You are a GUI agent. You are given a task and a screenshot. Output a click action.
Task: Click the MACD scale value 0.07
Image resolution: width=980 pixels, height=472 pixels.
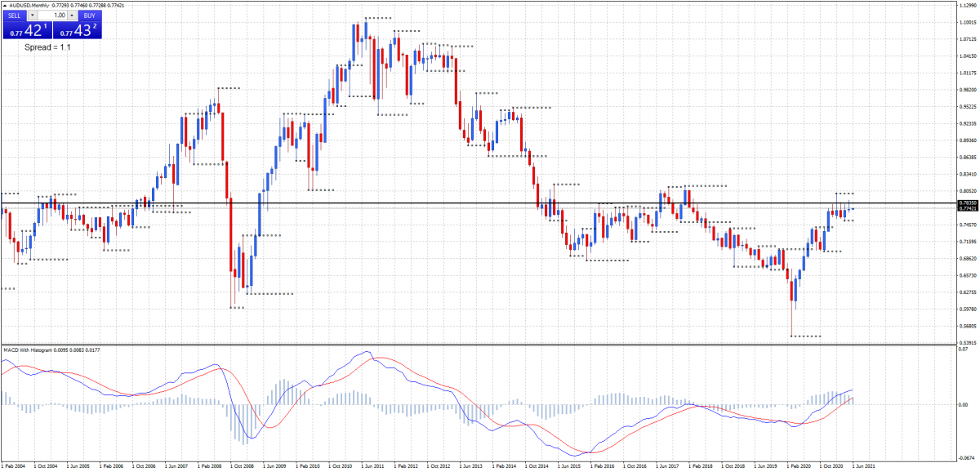coord(964,350)
